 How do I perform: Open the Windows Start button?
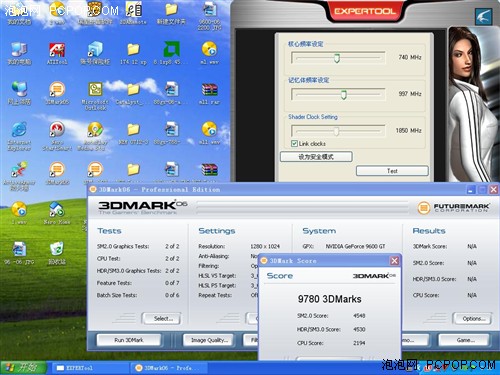[23, 368]
